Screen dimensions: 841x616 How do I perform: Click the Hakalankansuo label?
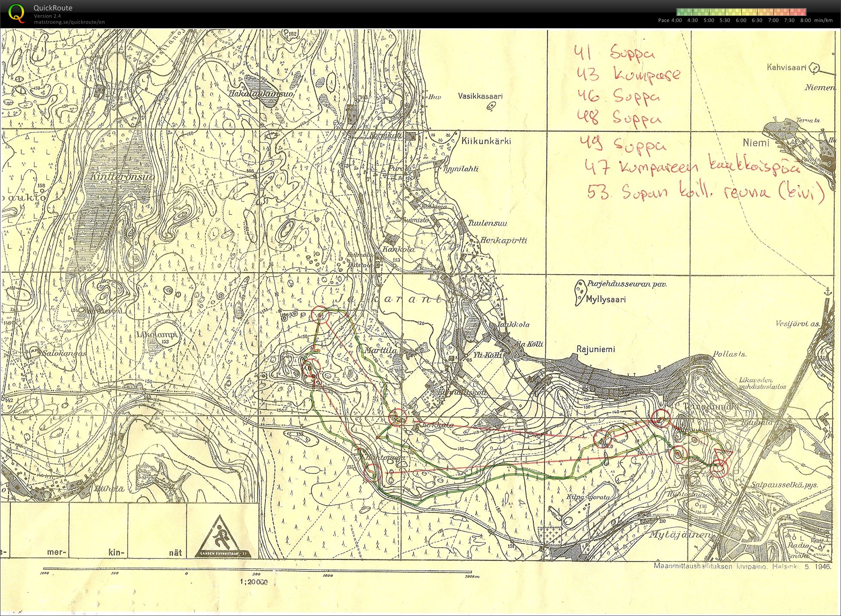[x=261, y=93]
